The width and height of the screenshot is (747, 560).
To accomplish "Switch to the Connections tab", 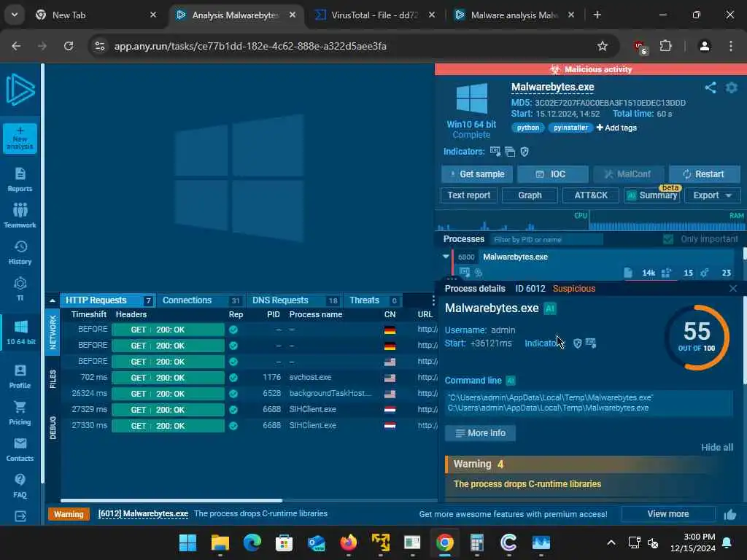I will pyautogui.click(x=201, y=300).
